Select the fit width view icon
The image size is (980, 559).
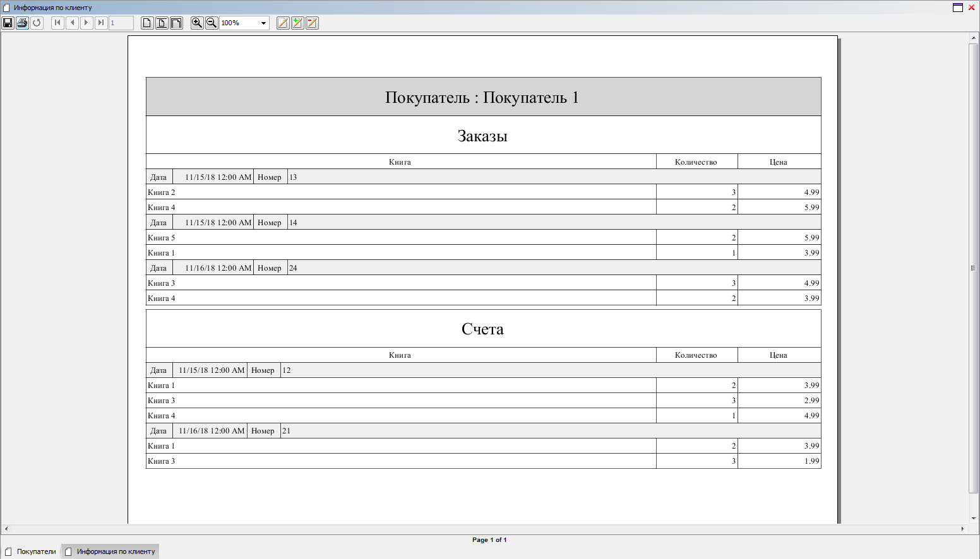[x=176, y=23]
